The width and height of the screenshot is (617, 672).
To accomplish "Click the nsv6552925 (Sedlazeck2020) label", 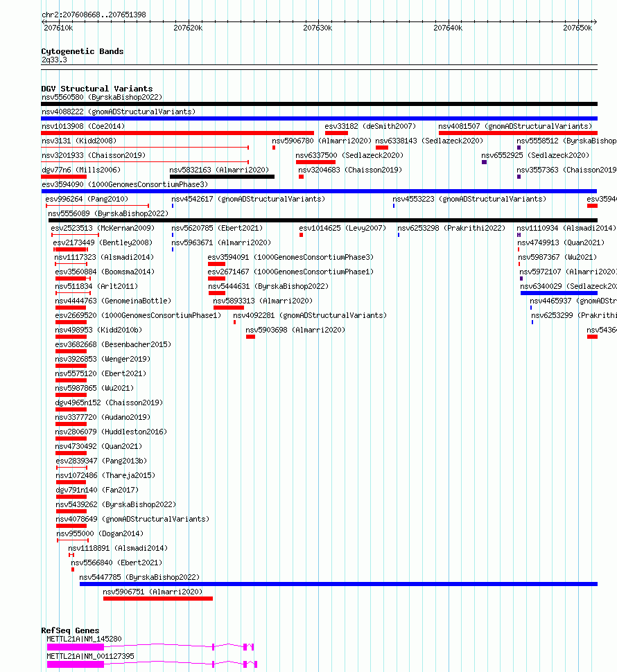I will pyautogui.click(x=535, y=156).
